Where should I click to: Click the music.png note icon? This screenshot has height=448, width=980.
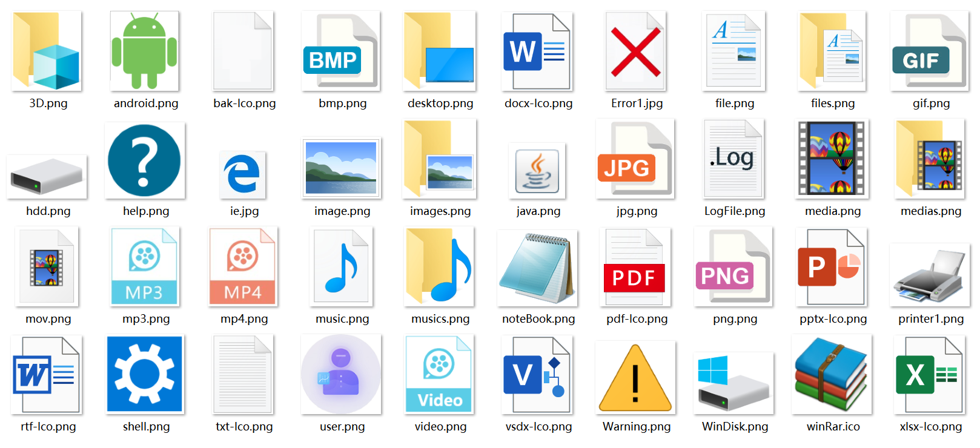[341, 266]
